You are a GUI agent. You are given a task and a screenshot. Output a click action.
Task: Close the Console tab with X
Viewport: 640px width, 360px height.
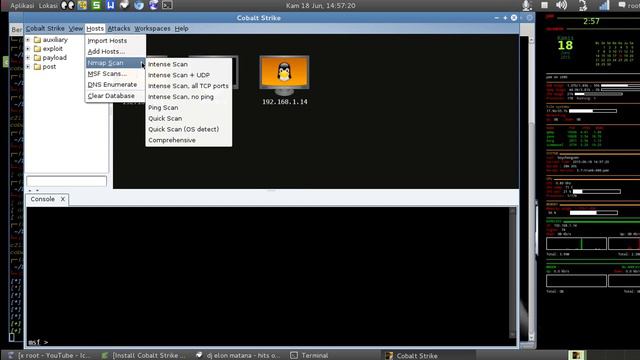(63, 199)
